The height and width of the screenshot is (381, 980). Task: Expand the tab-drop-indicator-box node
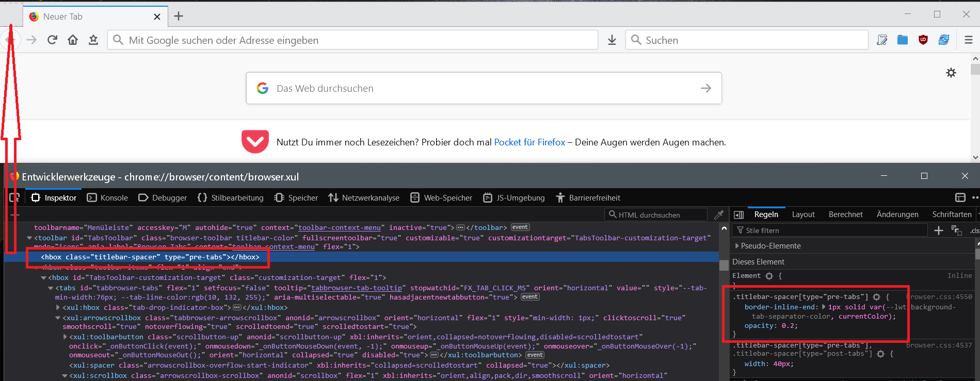pos(58,307)
